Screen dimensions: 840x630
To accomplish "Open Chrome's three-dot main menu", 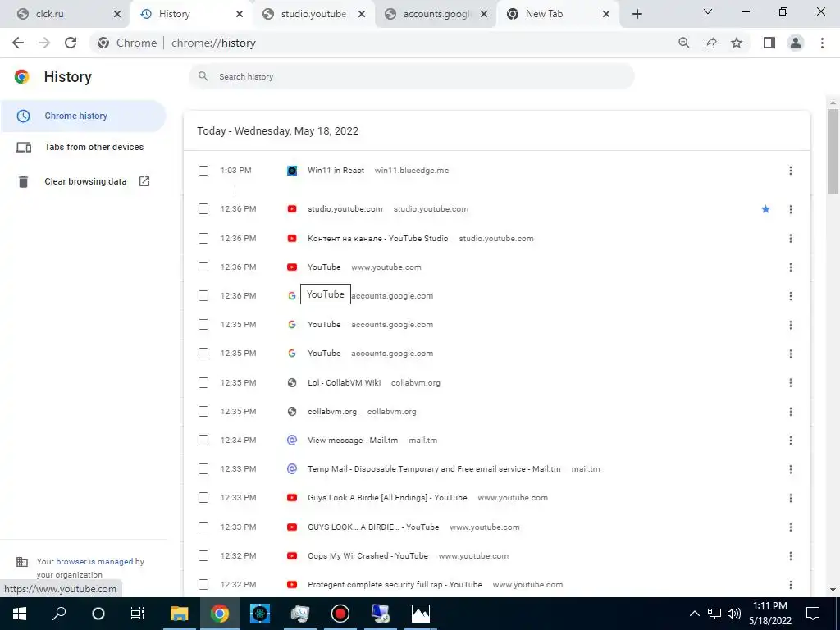I will click(822, 43).
